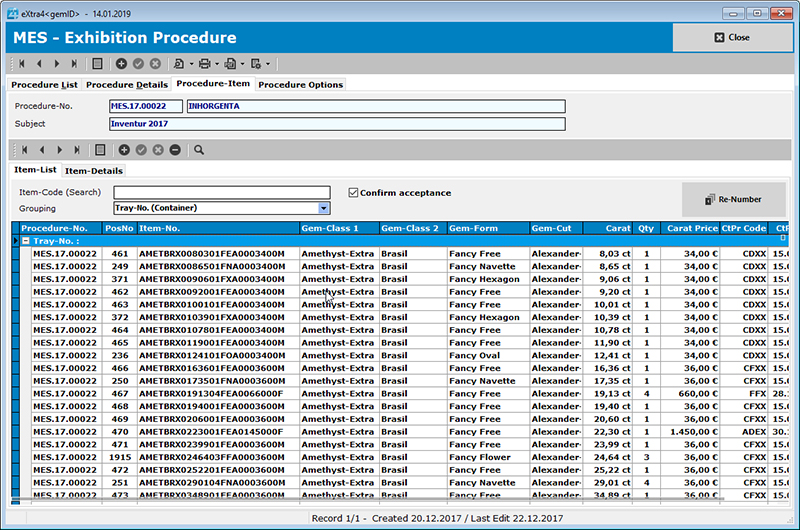Viewport: 800px width, 530px height.
Task: Open the Grouping dropdown list
Action: (323, 208)
